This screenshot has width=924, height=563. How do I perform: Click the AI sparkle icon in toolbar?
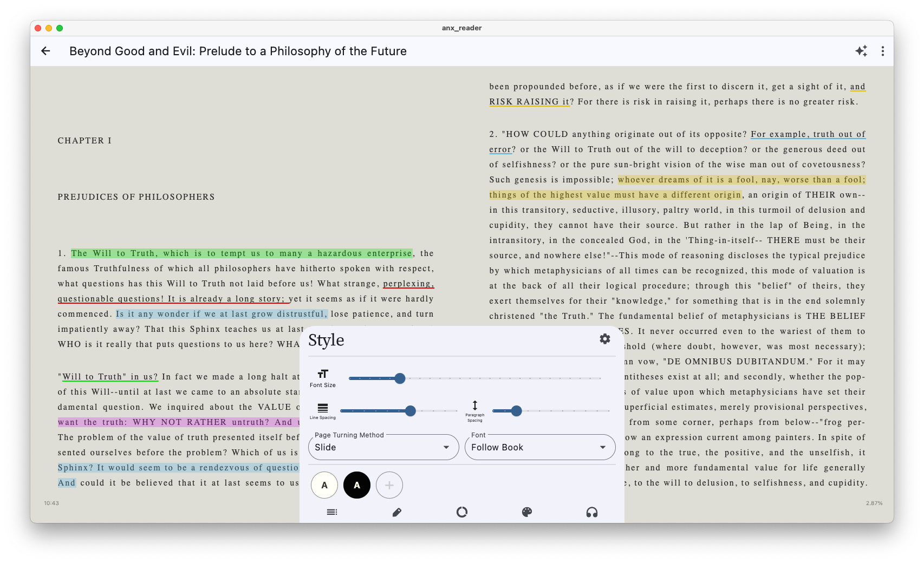(861, 51)
